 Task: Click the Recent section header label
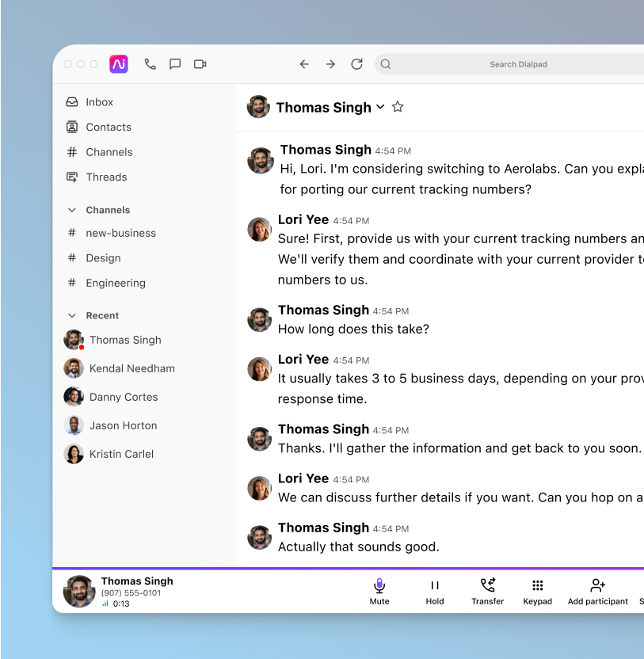[102, 315]
